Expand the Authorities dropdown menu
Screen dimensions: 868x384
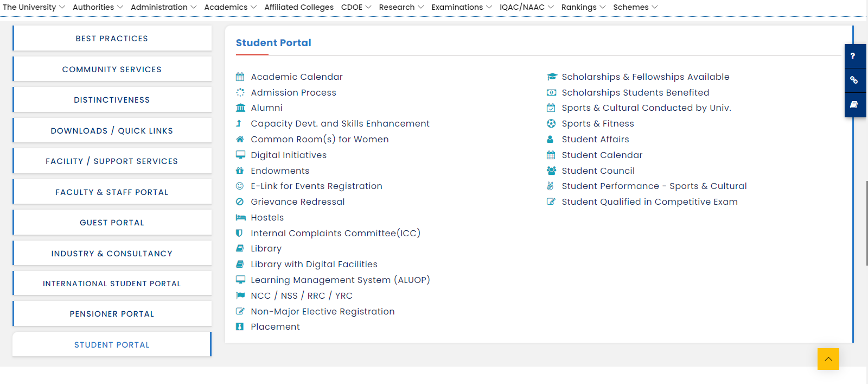[x=98, y=7]
